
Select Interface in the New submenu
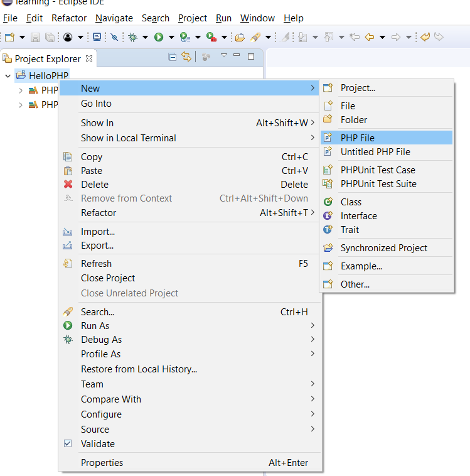point(387,216)
